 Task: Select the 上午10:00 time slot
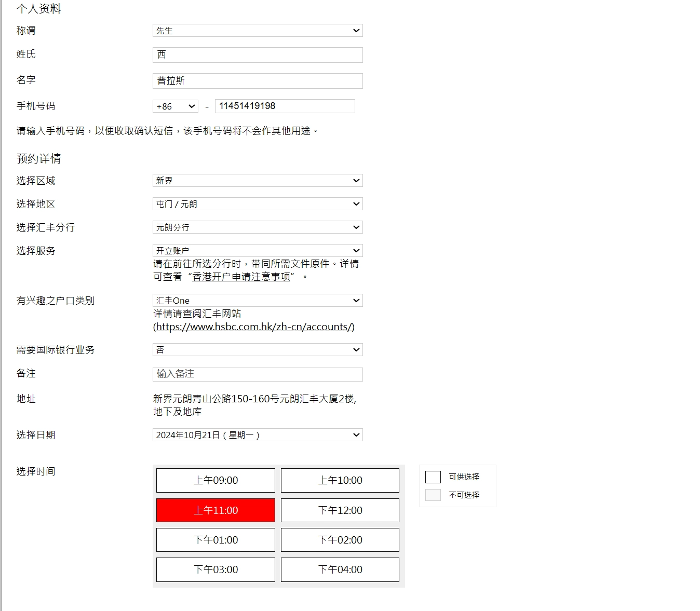[340, 481]
